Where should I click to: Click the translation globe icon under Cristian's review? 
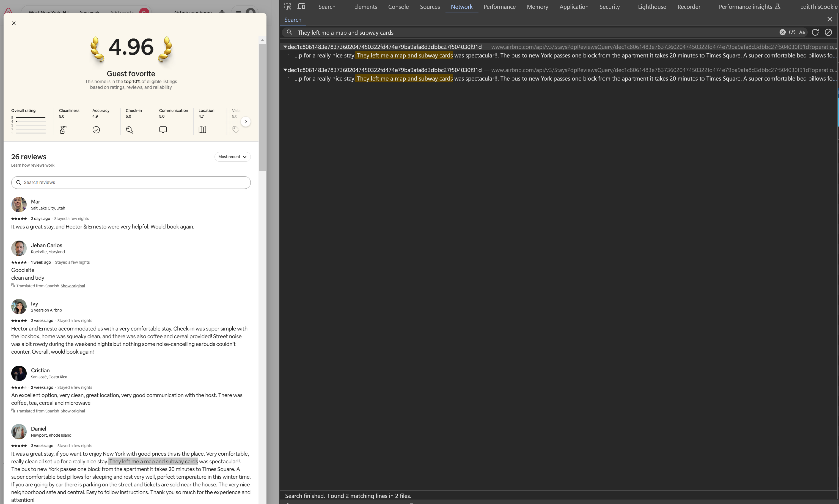(x=13, y=411)
